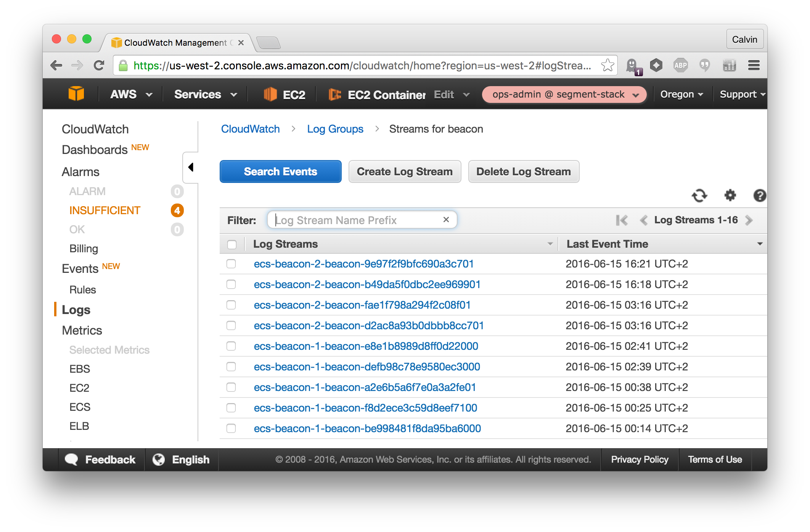The image size is (810, 532).
Task: Go to CloudWatch breadcrumb link
Action: [251, 129]
